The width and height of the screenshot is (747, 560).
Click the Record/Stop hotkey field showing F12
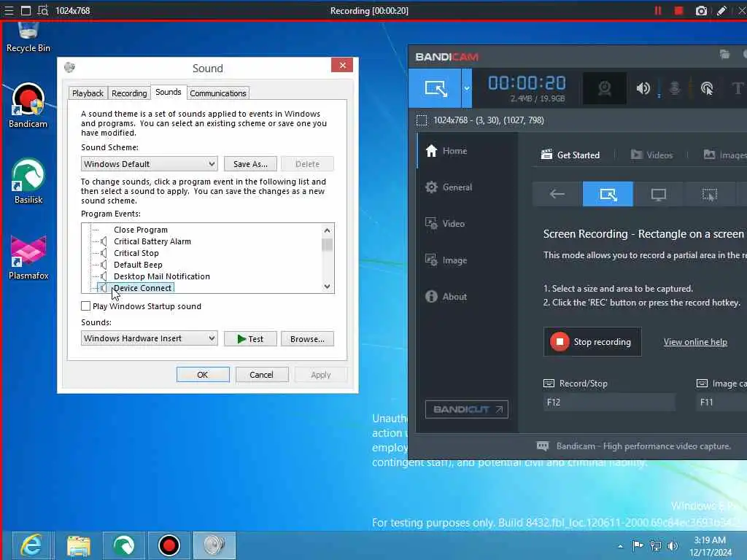609,402
